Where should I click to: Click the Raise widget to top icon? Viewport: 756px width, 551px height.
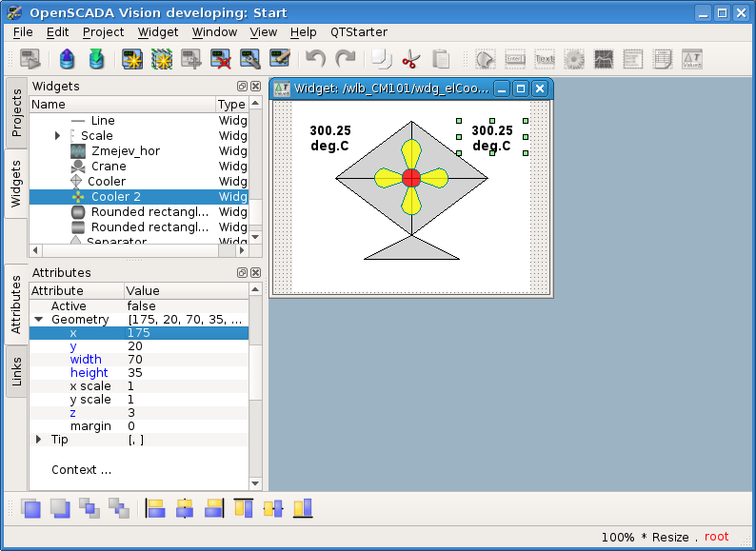(x=31, y=508)
